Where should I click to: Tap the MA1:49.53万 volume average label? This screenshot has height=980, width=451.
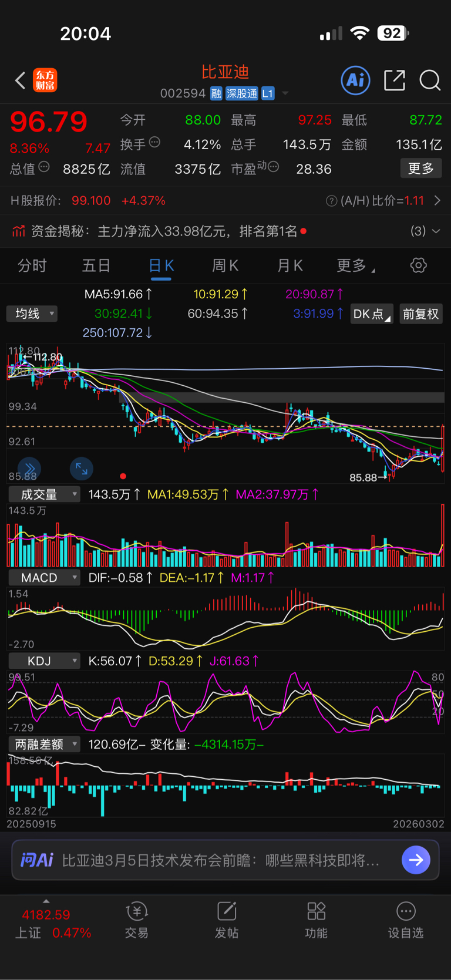point(188,494)
